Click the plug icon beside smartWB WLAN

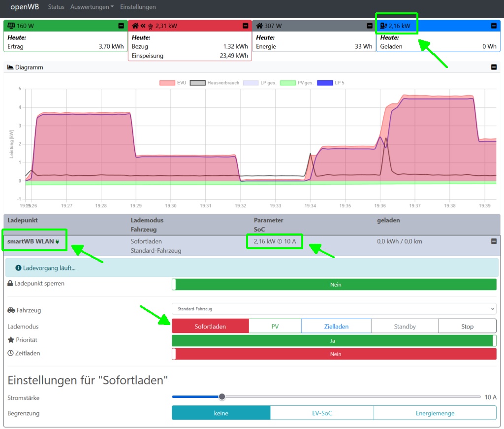[x=58, y=242]
